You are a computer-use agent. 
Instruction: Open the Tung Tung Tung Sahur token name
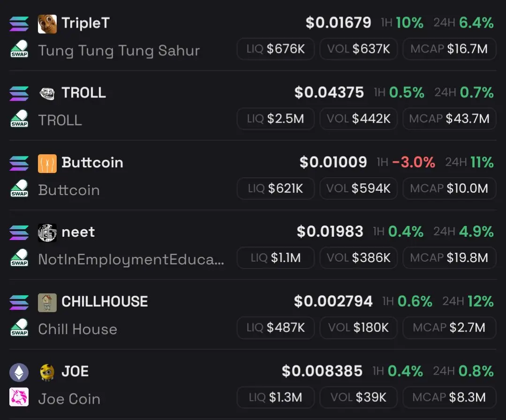point(119,51)
